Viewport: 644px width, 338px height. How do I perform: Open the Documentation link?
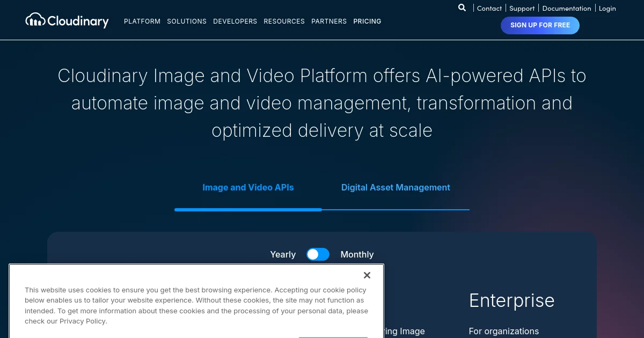567,9
